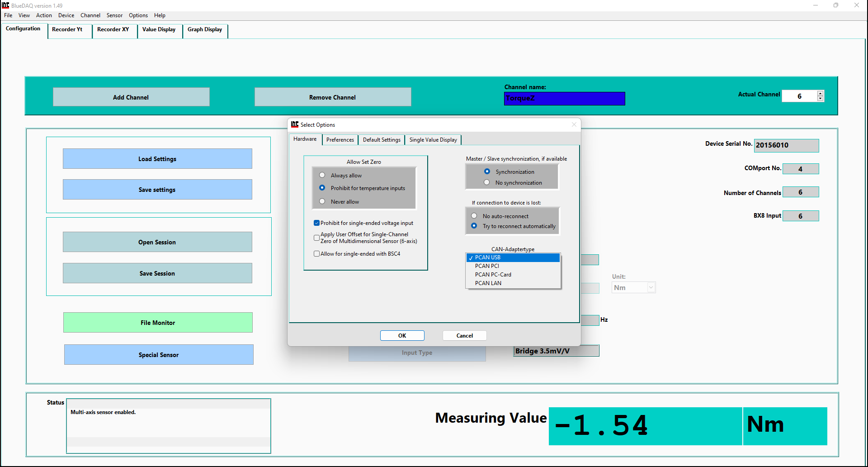The height and width of the screenshot is (467, 868).
Task: Click the blue TorqueZ channel name field
Action: coord(564,99)
